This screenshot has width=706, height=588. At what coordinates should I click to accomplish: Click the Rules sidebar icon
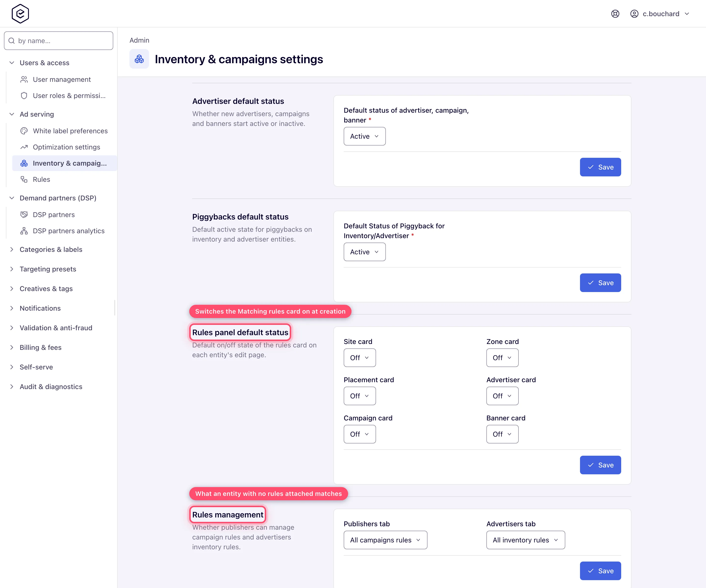pyautogui.click(x=24, y=179)
